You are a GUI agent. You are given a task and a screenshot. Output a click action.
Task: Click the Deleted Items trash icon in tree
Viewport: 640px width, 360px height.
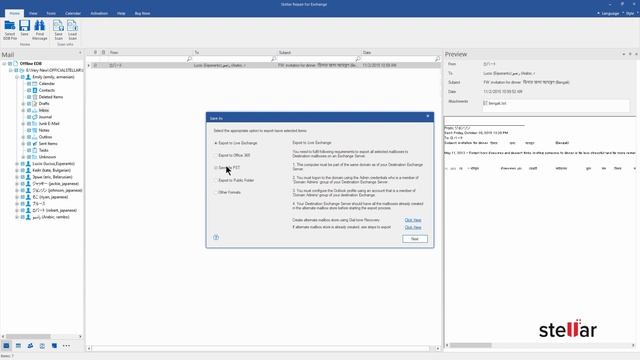point(35,97)
